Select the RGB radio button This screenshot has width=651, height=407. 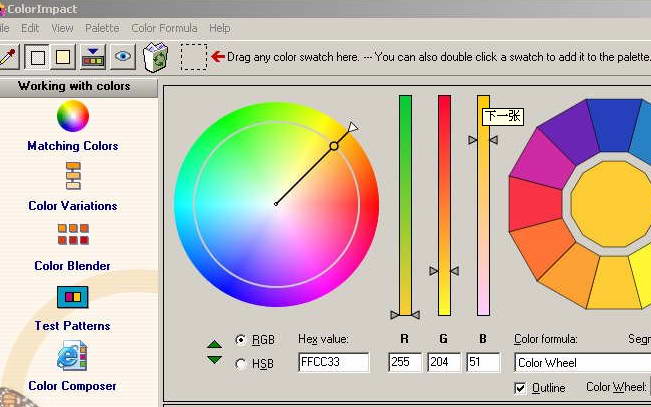240,340
